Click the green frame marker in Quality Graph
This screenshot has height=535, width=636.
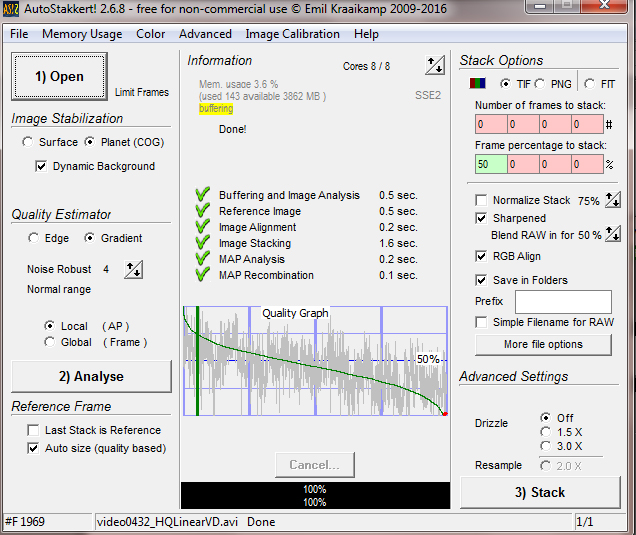point(198,360)
